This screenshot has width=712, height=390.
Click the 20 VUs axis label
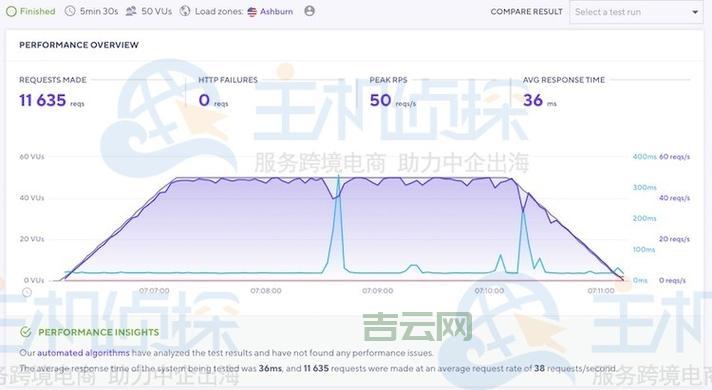32,239
